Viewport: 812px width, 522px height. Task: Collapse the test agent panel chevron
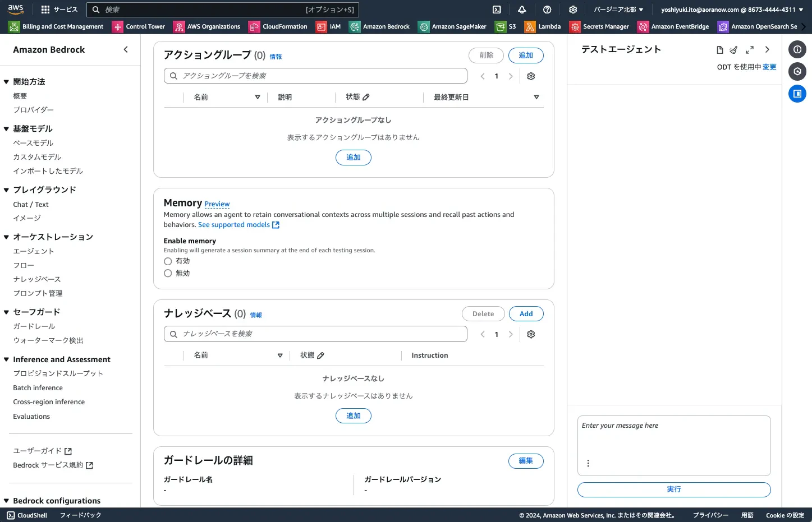point(767,50)
